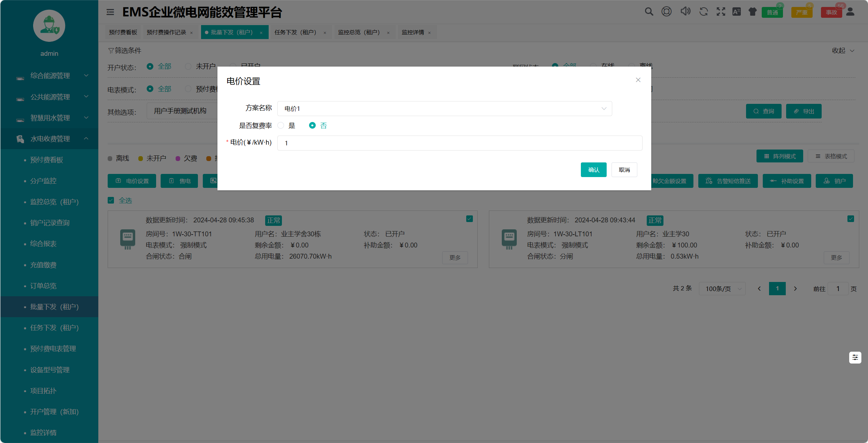Viewport: 868px width, 443px height.
Task: Click the 电价 price input field
Action: [459, 143]
